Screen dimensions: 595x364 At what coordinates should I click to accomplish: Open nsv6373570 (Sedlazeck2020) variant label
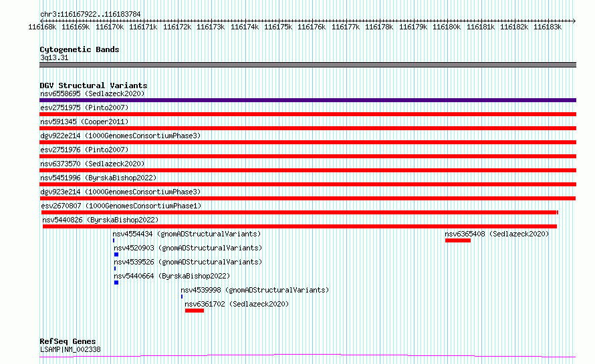point(92,164)
